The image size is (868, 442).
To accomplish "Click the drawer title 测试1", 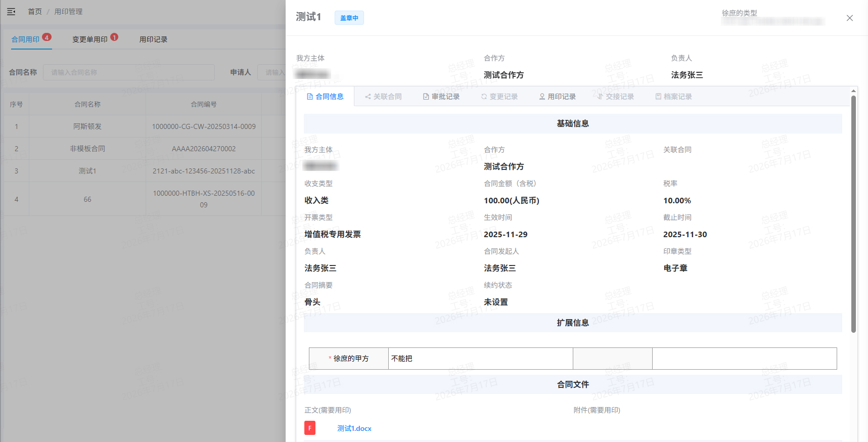I will click(x=308, y=17).
